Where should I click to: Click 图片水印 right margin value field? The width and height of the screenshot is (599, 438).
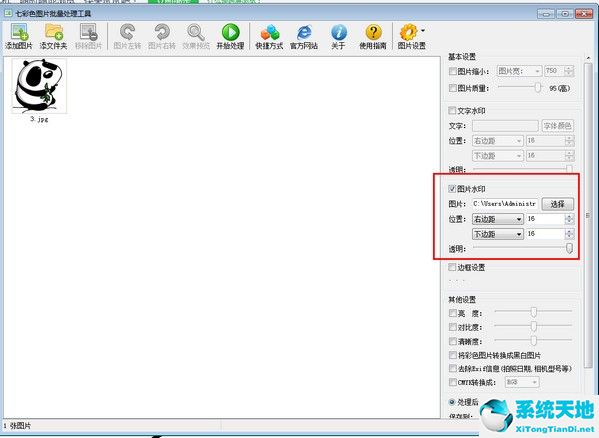click(545, 219)
